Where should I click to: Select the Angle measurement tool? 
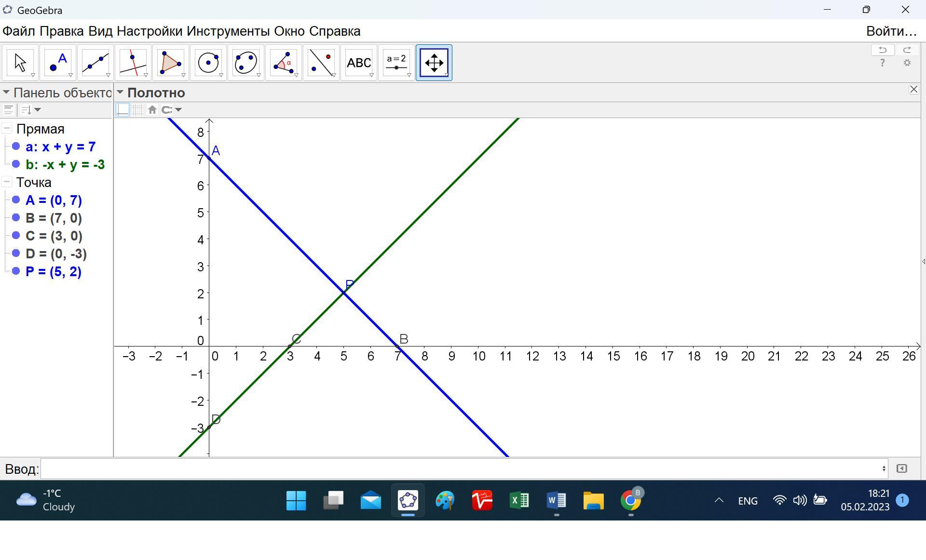click(284, 63)
